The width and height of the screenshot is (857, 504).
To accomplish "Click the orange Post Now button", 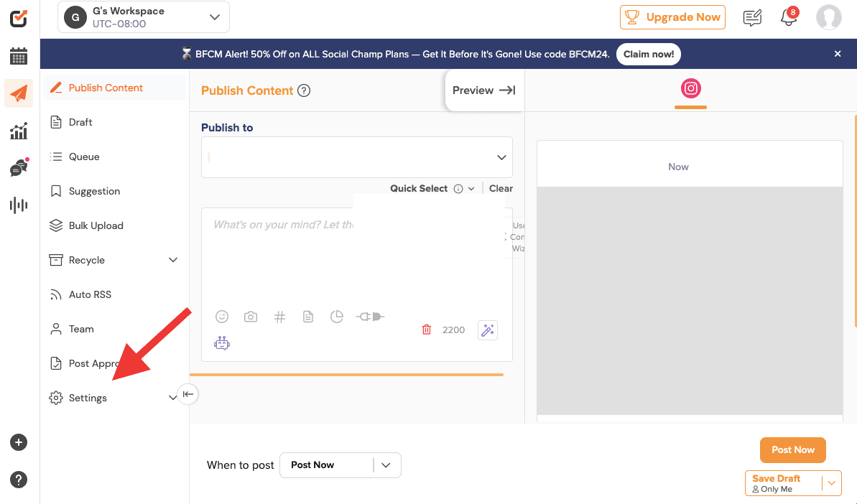I will 792,450.
